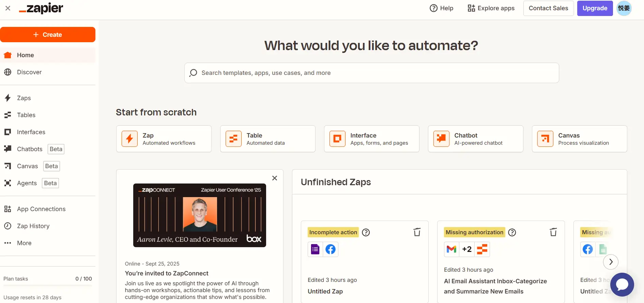Open Help from the top bar

[x=441, y=8]
